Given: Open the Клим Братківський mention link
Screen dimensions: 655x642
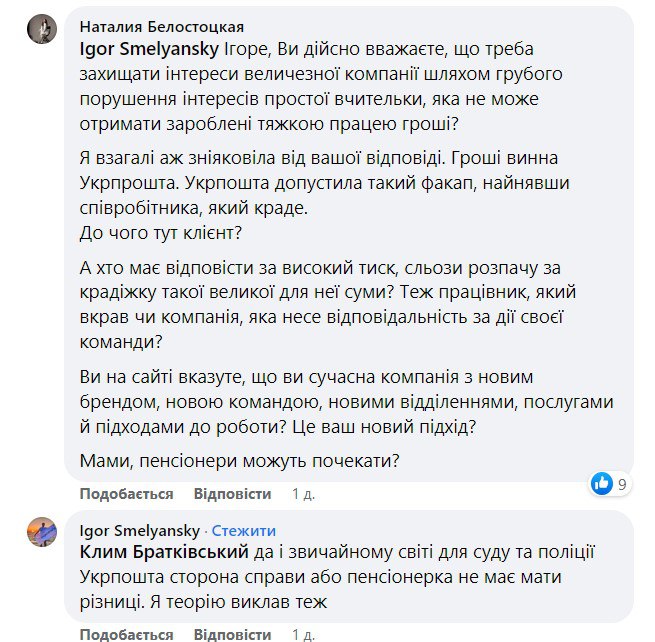Looking at the screenshot, I should (x=164, y=552).
